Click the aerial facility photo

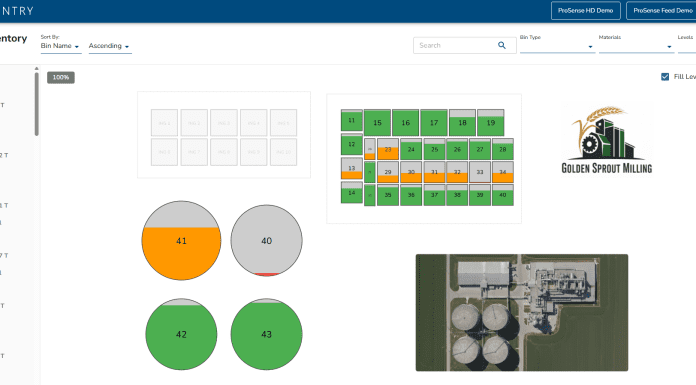(x=522, y=313)
